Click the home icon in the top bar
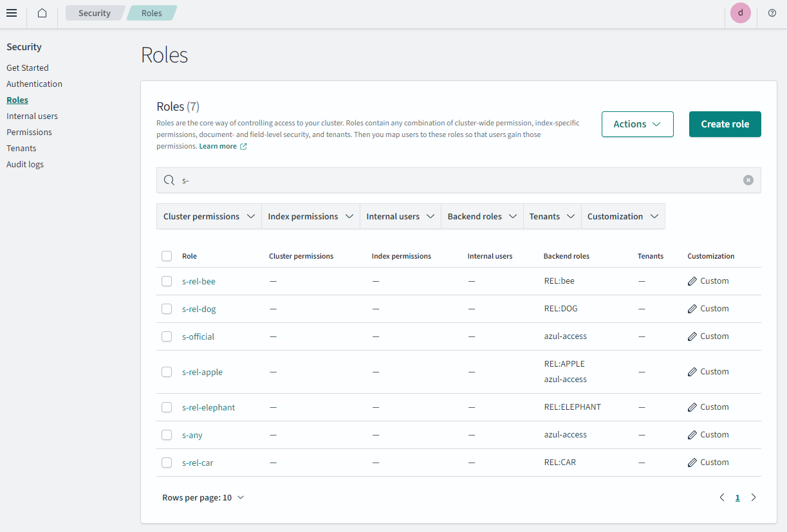787x532 pixels. (41, 12)
